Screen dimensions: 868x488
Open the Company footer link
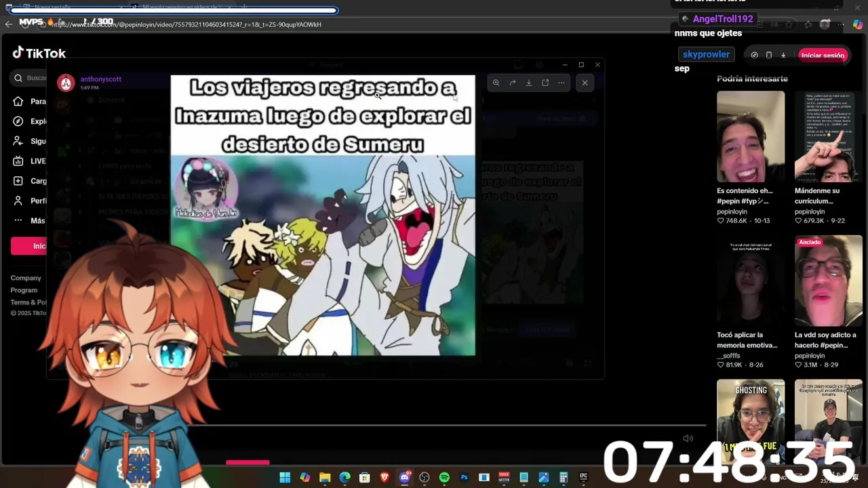[26, 278]
